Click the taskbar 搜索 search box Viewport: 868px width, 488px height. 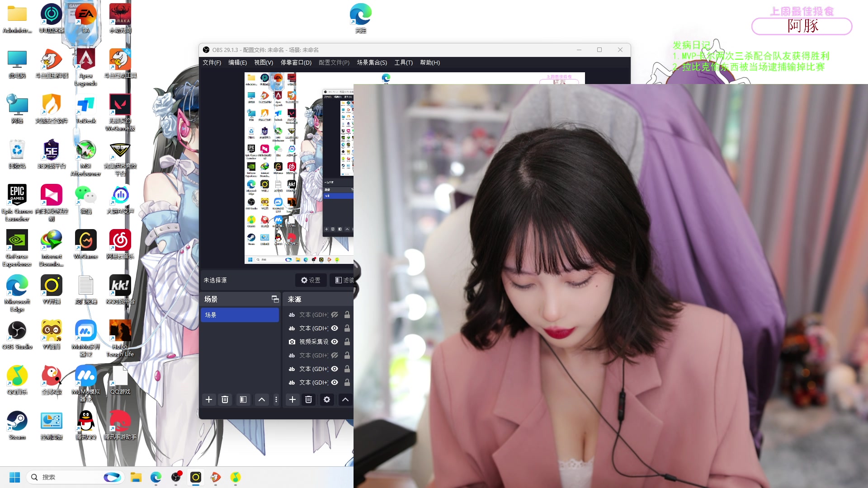(76, 477)
